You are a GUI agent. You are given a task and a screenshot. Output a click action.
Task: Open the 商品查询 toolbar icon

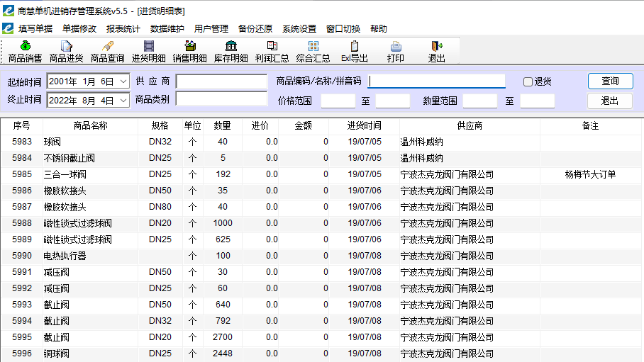(107, 52)
